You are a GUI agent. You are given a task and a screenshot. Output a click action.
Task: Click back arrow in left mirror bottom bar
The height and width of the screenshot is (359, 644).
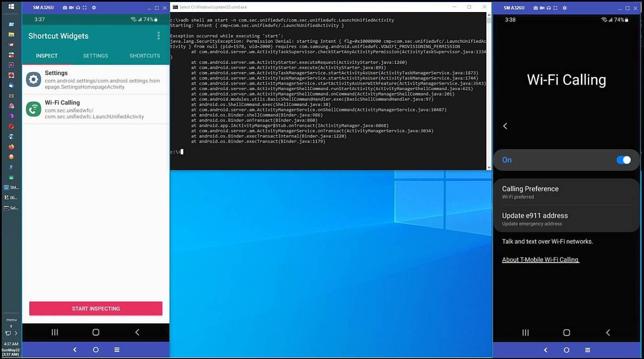75,350
